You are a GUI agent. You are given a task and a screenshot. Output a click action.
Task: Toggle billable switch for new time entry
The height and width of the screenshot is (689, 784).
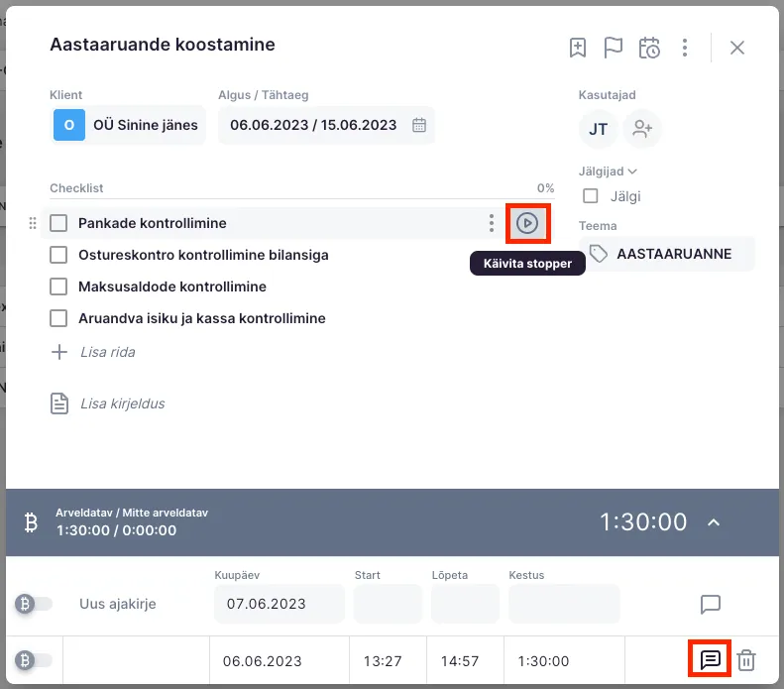coord(35,604)
